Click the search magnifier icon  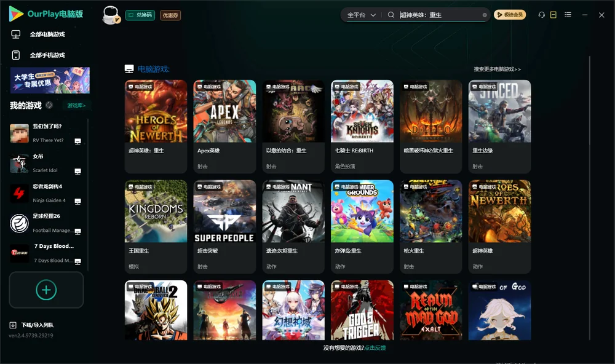coord(391,15)
